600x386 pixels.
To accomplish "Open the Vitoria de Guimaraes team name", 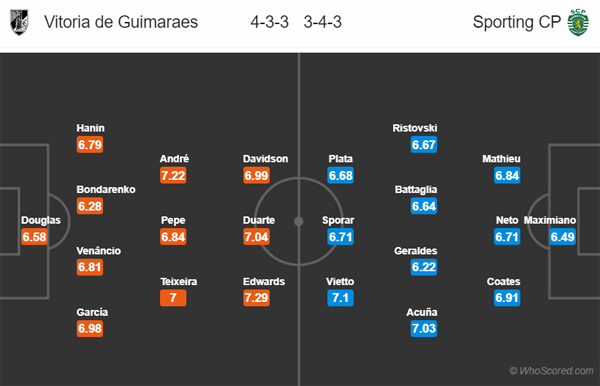I will tap(121, 22).
